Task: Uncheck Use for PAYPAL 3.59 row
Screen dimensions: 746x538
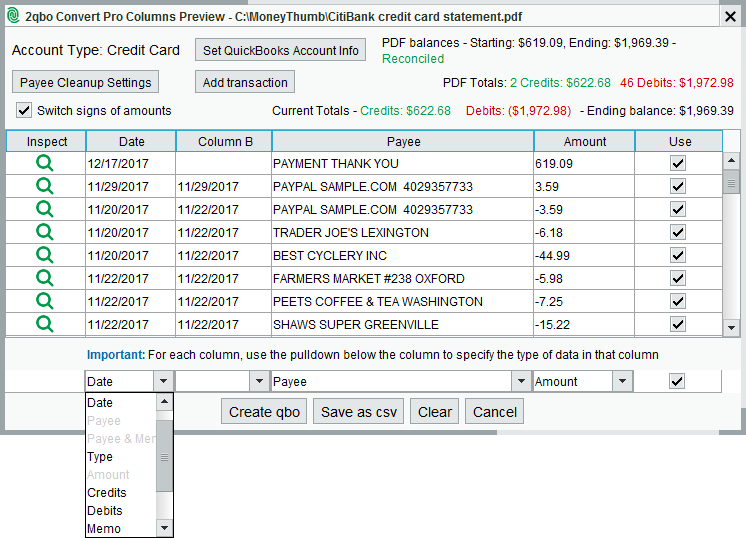Action: [x=678, y=186]
